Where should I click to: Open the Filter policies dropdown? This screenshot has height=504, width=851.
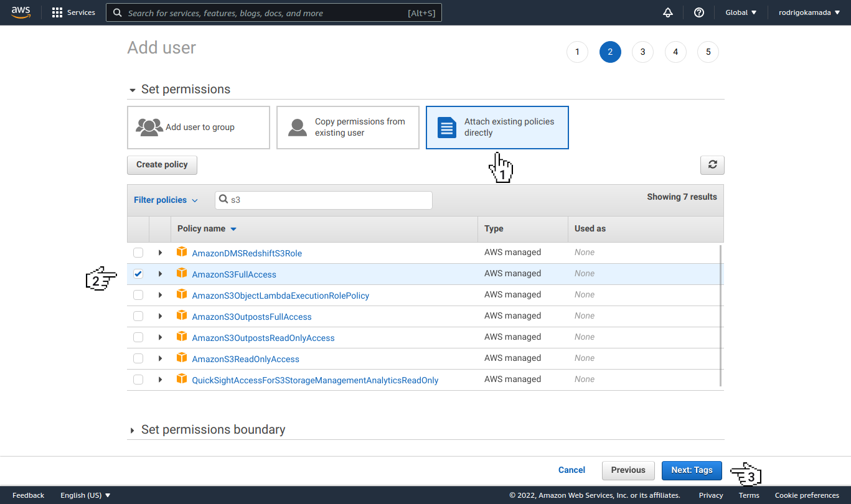coord(166,200)
